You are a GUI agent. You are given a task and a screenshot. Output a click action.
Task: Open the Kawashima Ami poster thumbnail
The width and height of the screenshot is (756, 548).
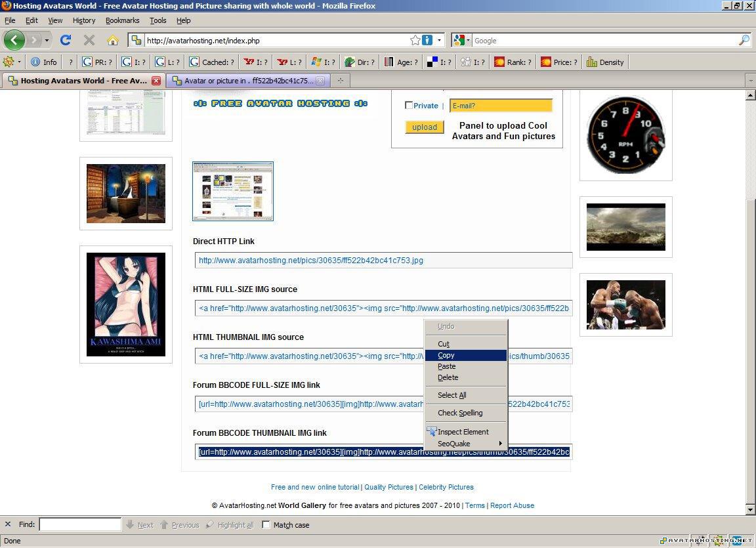[126, 305]
